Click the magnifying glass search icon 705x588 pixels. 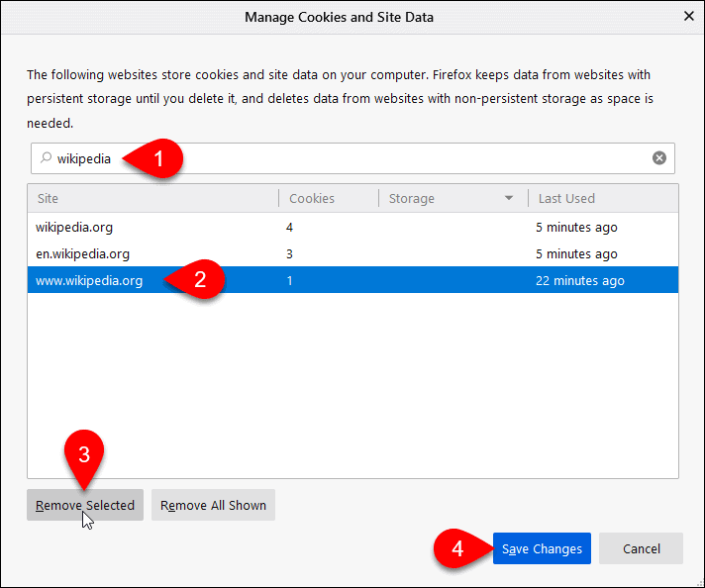[46, 157]
